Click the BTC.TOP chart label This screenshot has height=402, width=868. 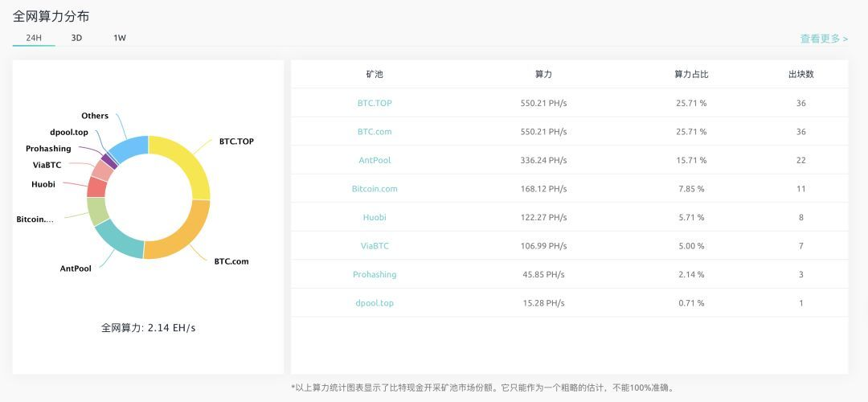(236, 142)
